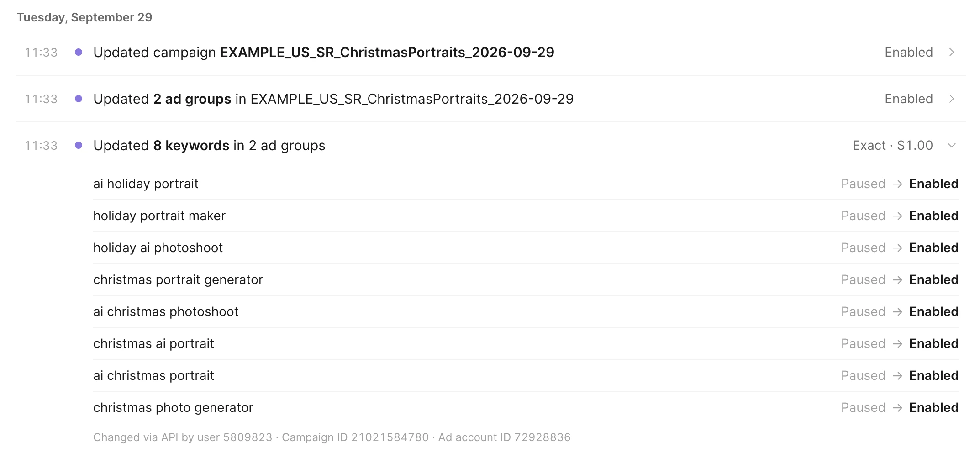Click the Exact · $1.00 summary label

pos(893,146)
